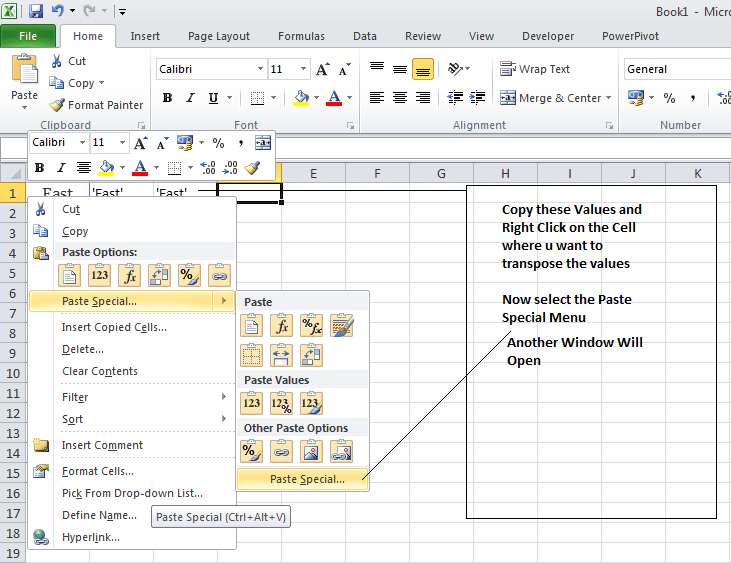Toggle Italic on the floating mini toolbar
This screenshot has width=731, height=563.
point(61,168)
